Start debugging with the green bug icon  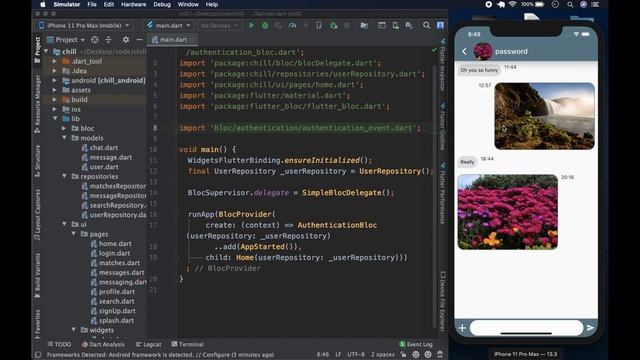pos(265,25)
